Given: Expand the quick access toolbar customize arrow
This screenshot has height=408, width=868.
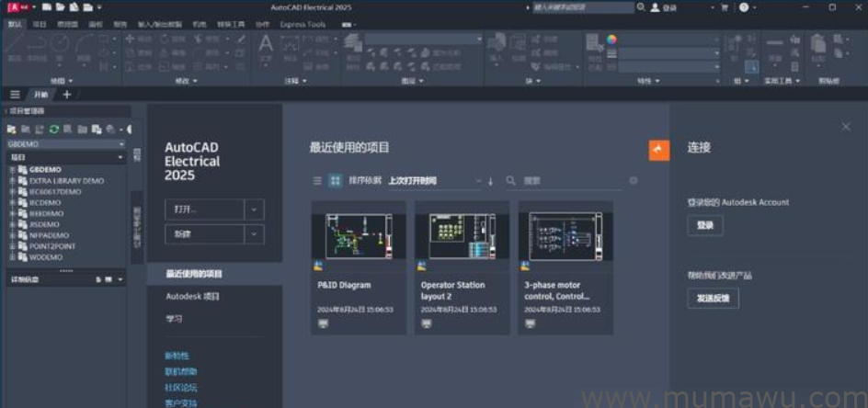Looking at the screenshot, I should 99,7.
